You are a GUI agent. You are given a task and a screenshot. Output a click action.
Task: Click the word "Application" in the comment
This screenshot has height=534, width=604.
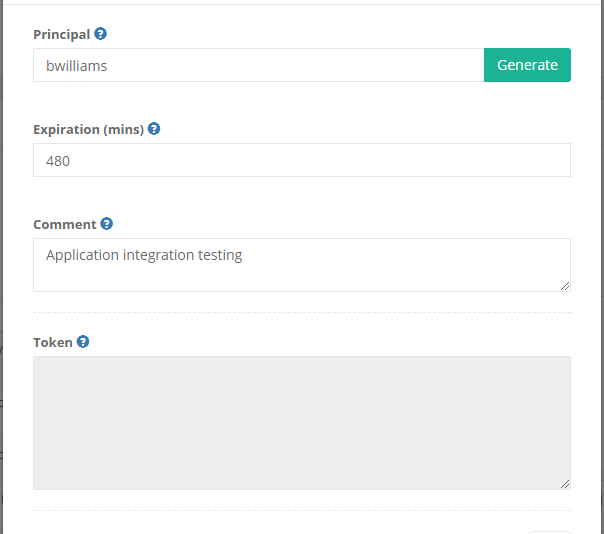(82, 255)
